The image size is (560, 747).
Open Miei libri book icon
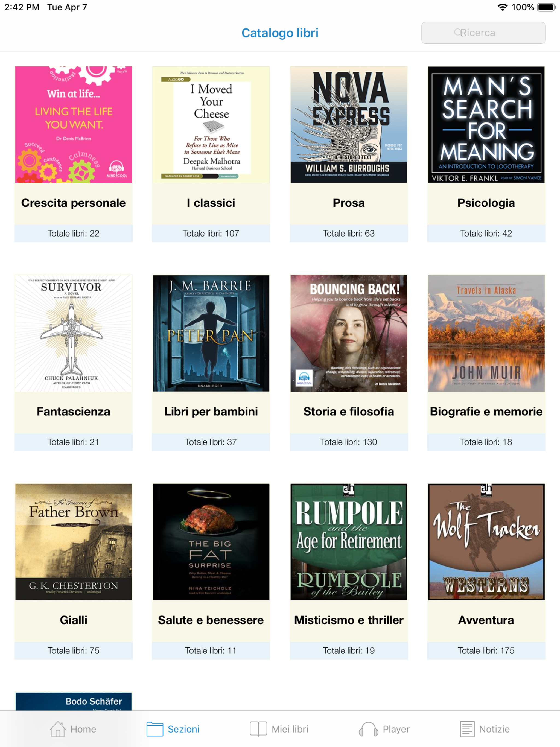[x=258, y=729]
